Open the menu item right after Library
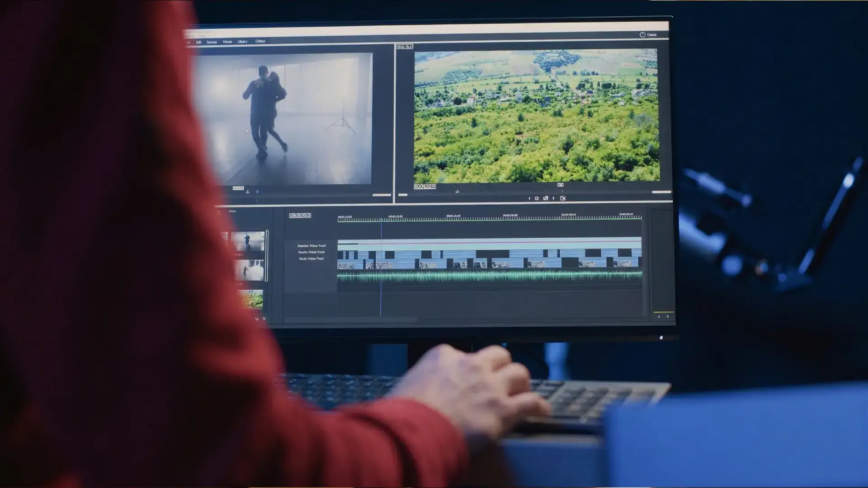 (x=260, y=41)
